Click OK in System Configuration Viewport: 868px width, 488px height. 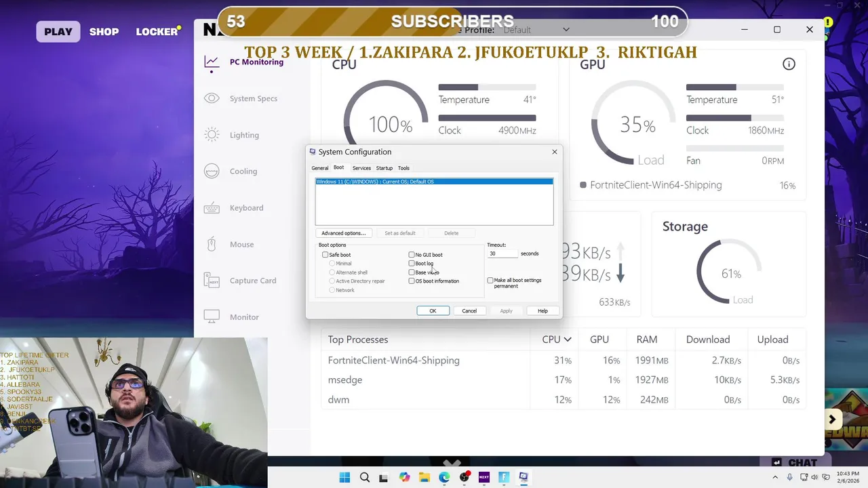tap(433, 311)
